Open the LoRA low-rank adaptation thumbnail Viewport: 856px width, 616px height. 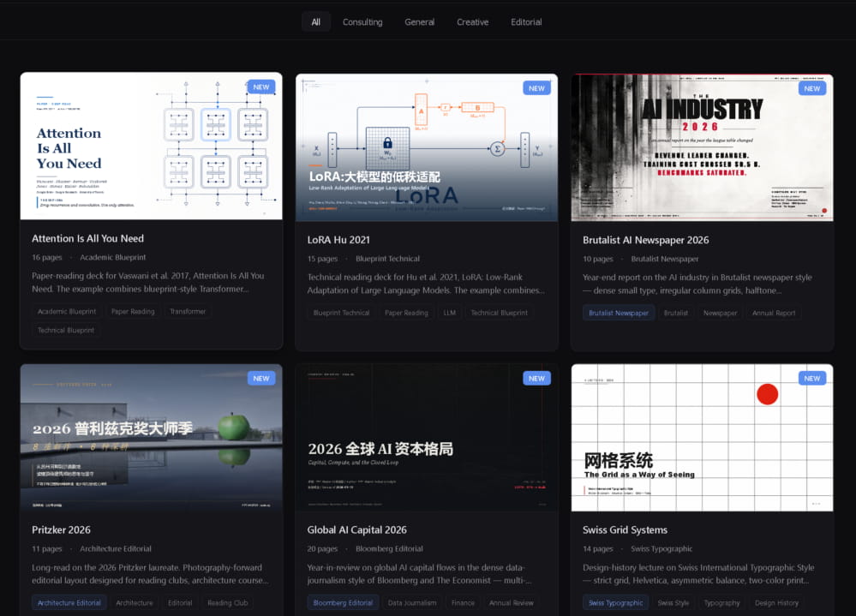point(427,147)
